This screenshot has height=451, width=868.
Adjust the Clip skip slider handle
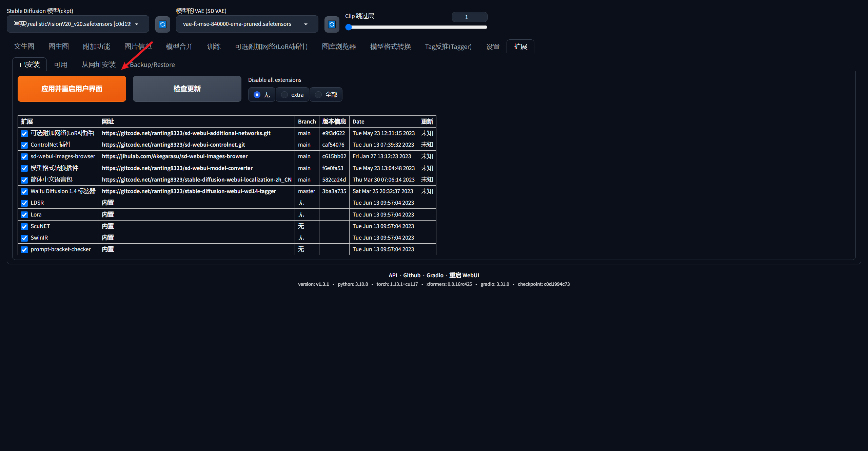pos(349,27)
